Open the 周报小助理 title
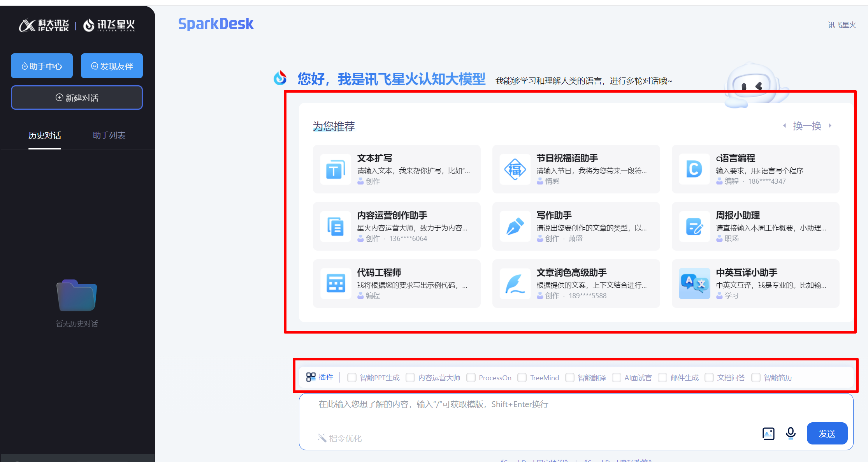The image size is (868, 462). pyautogui.click(x=738, y=215)
